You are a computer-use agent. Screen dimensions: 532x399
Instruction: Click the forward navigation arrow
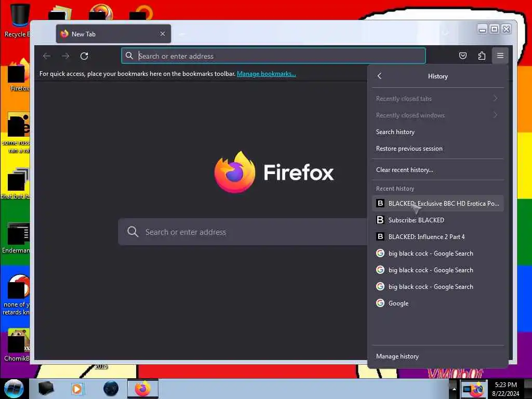coord(65,56)
